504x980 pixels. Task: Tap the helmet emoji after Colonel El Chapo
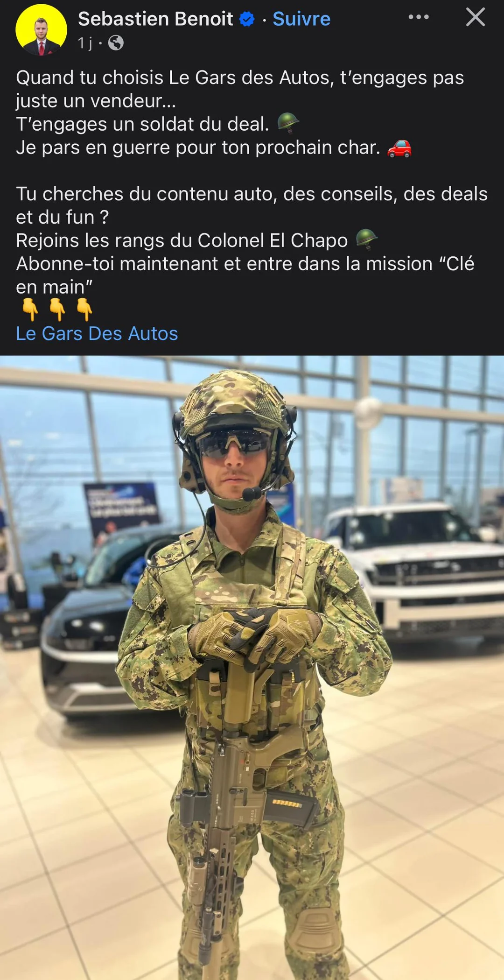[366, 240]
